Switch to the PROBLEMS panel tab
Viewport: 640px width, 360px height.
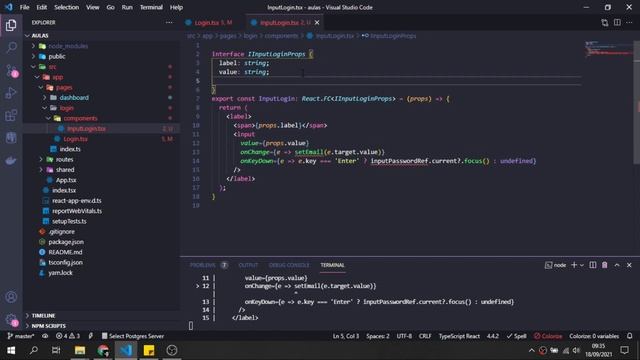coord(202,265)
